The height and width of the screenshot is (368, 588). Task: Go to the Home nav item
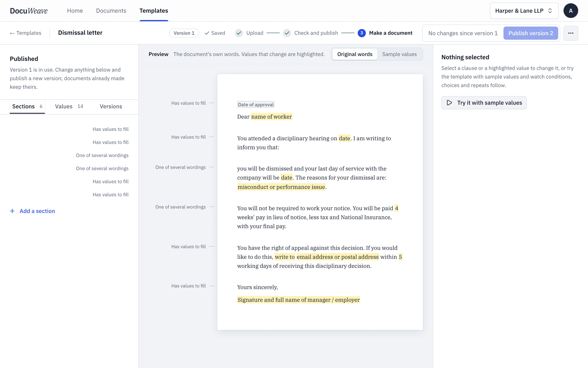tap(75, 11)
